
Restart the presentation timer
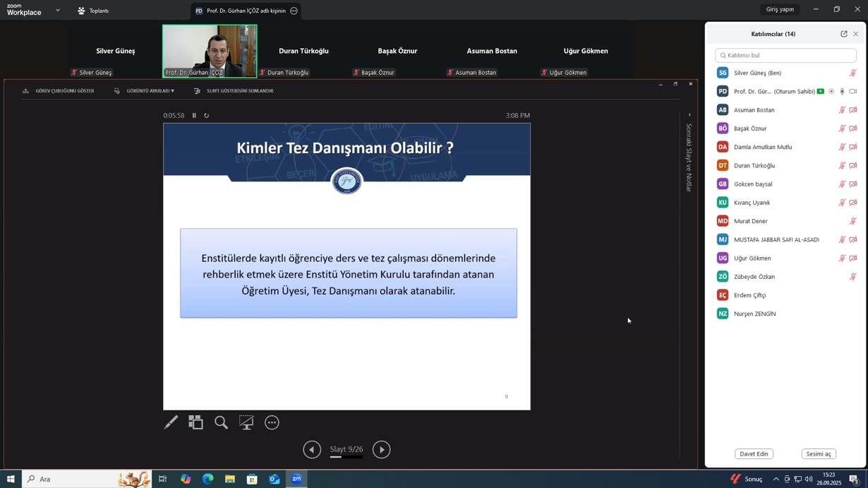pos(206,115)
